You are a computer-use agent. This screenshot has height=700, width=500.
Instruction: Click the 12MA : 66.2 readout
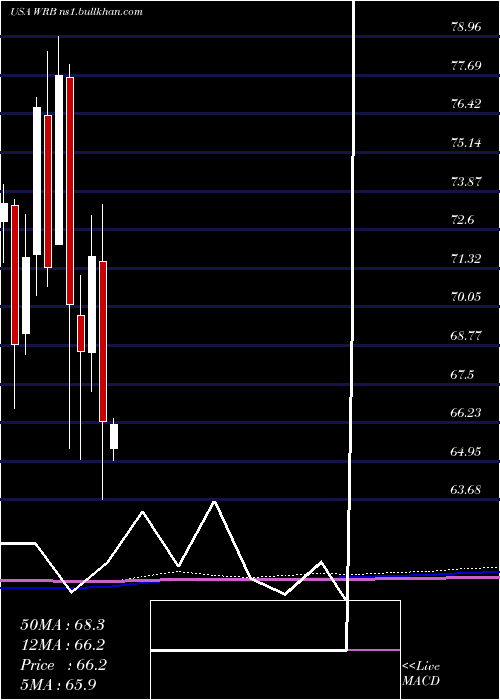pyautogui.click(x=62, y=645)
